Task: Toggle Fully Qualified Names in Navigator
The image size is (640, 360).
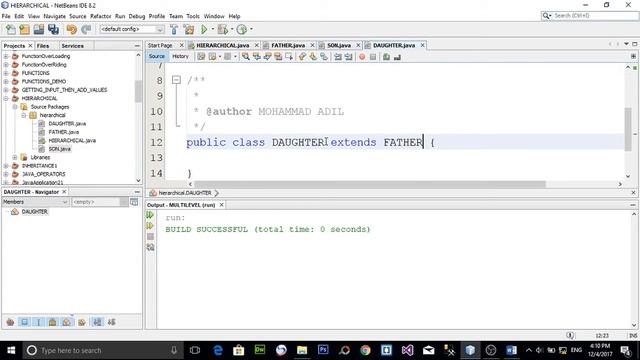Action: pos(82,322)
